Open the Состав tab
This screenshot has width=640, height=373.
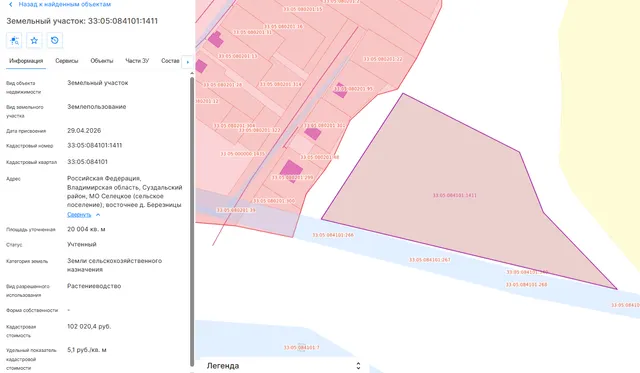click(170, 61)
